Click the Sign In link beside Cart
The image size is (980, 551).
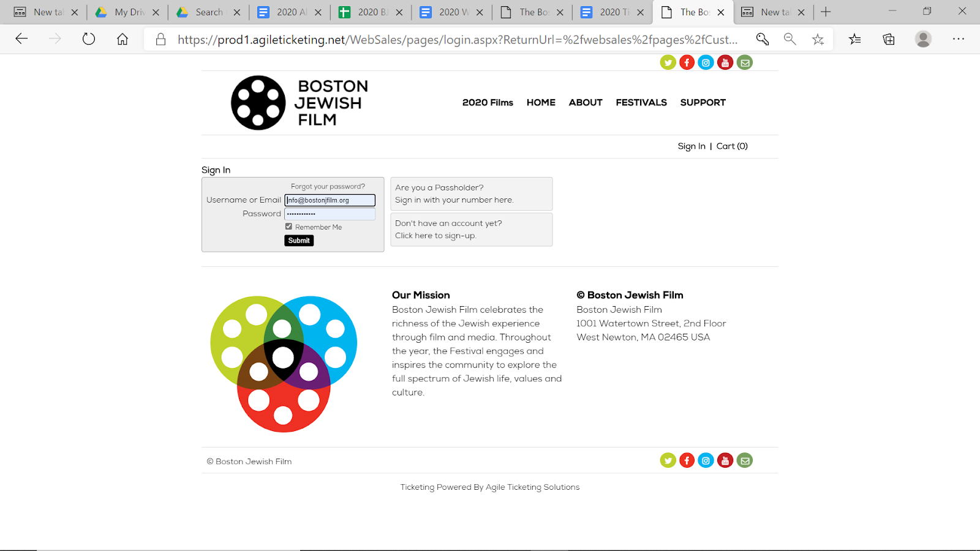coord(692,146)
